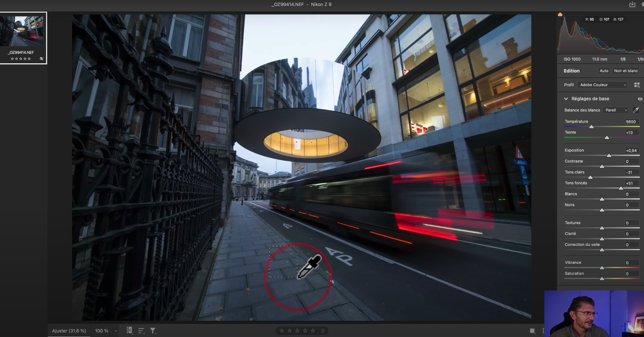The height and width of the screenshot is (337, 644).
Task: Click the filter funnel icon
Action: (x=153, y=331)
